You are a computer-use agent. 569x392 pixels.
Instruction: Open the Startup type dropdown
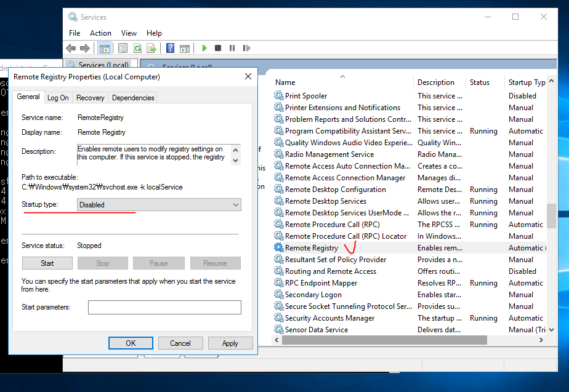point(159,205)
